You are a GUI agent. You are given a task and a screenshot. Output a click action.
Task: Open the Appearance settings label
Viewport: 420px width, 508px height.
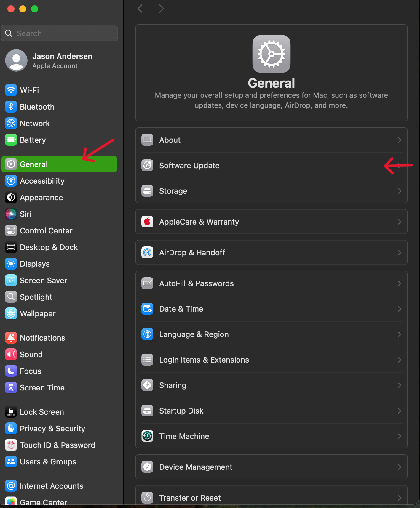[41, 198]
